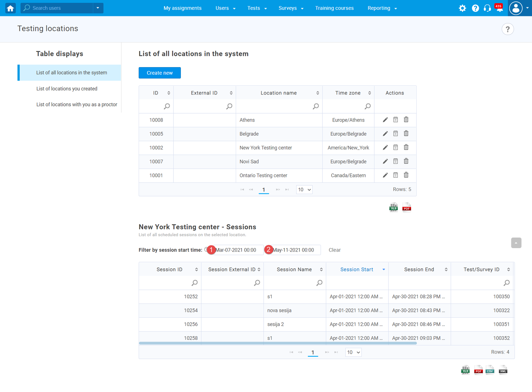Viewport: 532px width, 392px height.
Task: Open rows-per-page dropdown in locations table
Action: pos(304,190)
